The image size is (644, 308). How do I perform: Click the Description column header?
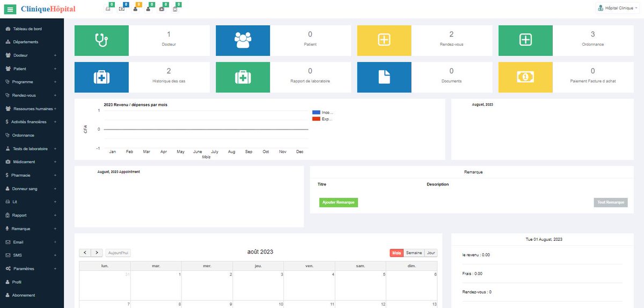438,184
